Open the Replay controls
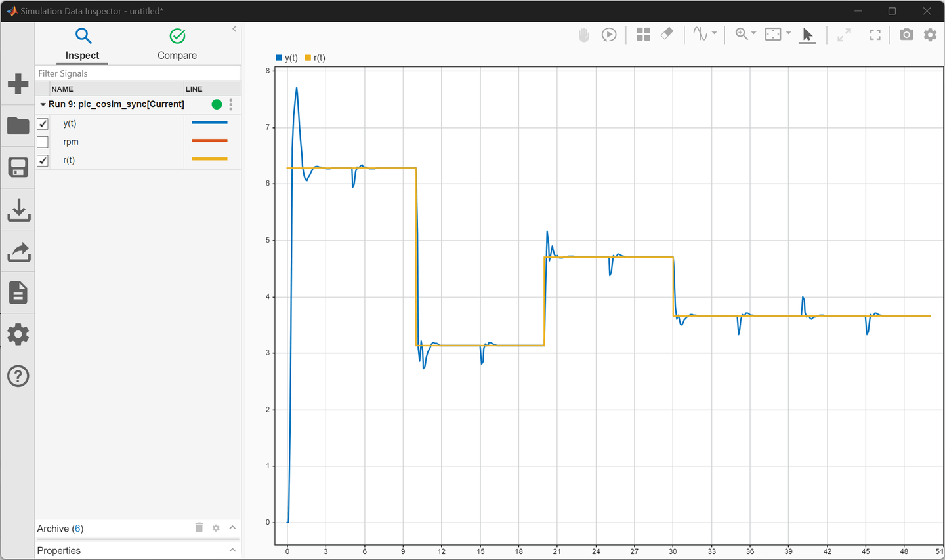The image size is (945, 560). click(x=609, y=35)
